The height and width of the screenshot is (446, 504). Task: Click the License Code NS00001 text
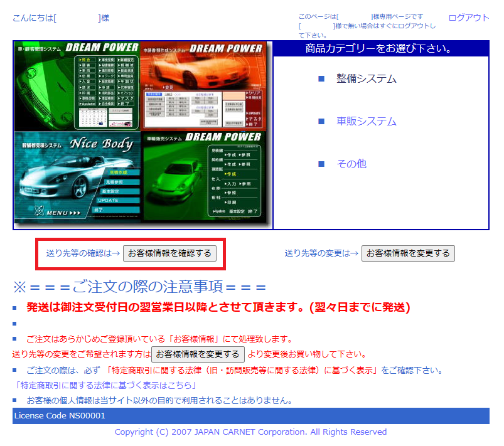coord(60,415)
